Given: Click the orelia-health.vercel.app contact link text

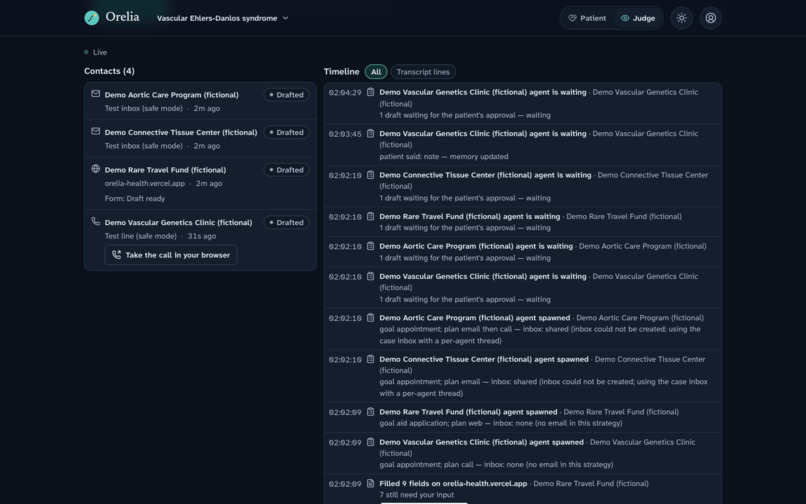Looking at the screenshot, I should [x=144, y=184].
